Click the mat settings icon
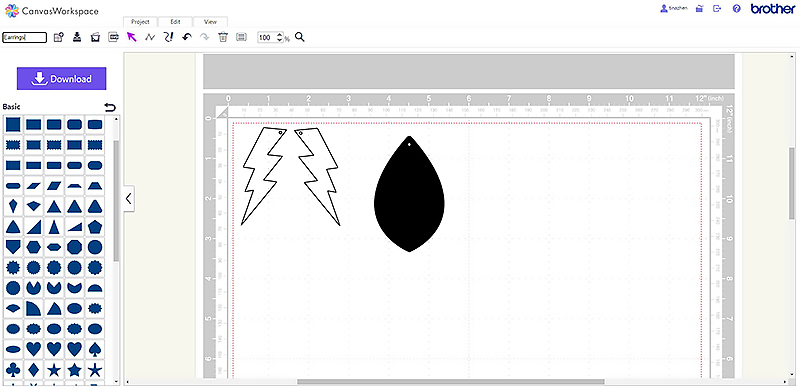This screenshot has width=800, height=390. (113, 37)
